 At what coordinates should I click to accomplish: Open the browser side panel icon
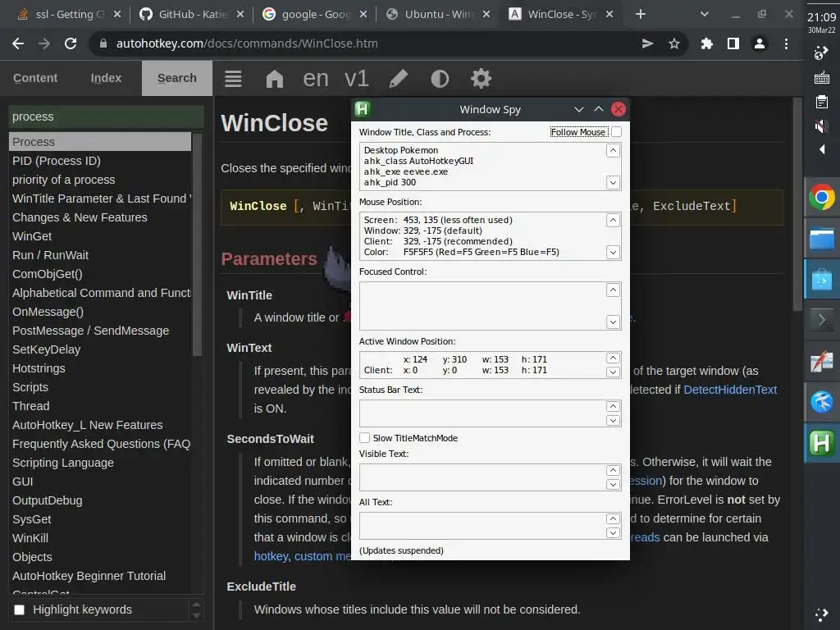click(733, 43)
